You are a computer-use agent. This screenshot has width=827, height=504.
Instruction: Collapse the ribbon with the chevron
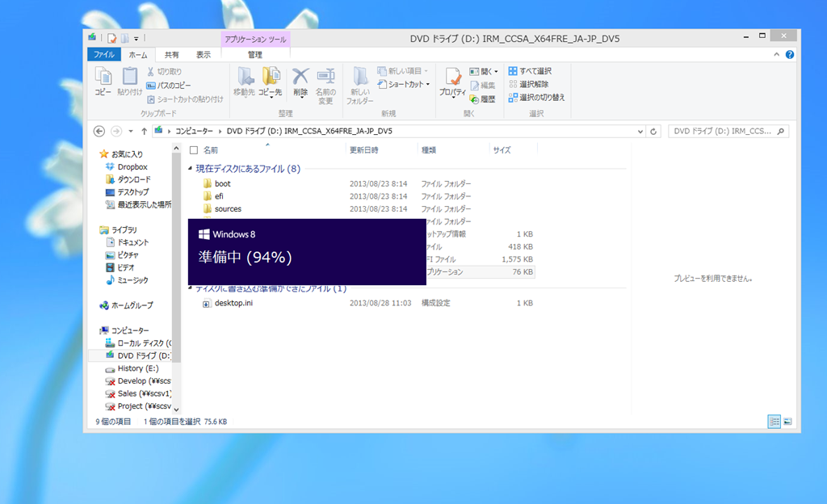coord(776,54)
